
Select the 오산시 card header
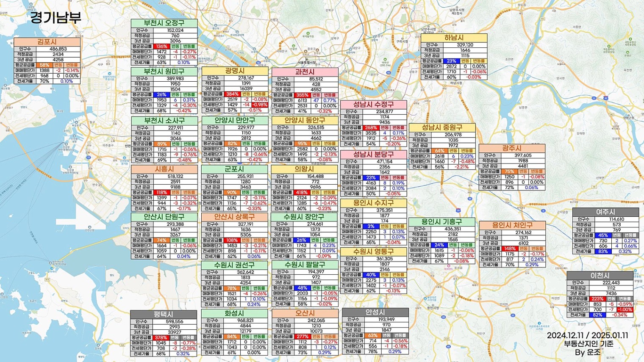[x=305, y=314]
